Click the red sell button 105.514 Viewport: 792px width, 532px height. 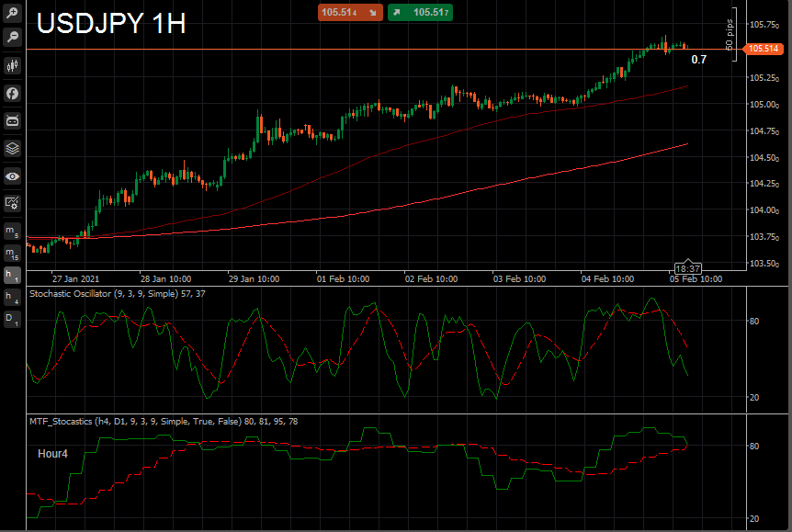pyautogui.click(x=350, y=13)
